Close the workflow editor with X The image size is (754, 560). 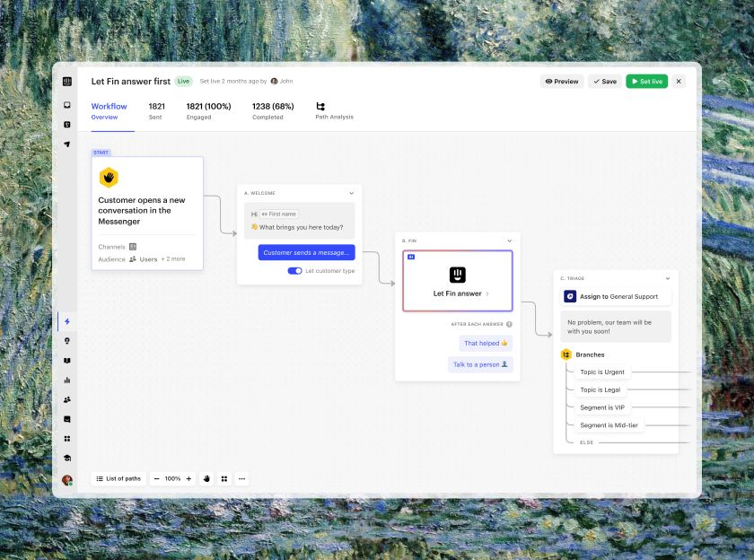(x=679, y=82)
